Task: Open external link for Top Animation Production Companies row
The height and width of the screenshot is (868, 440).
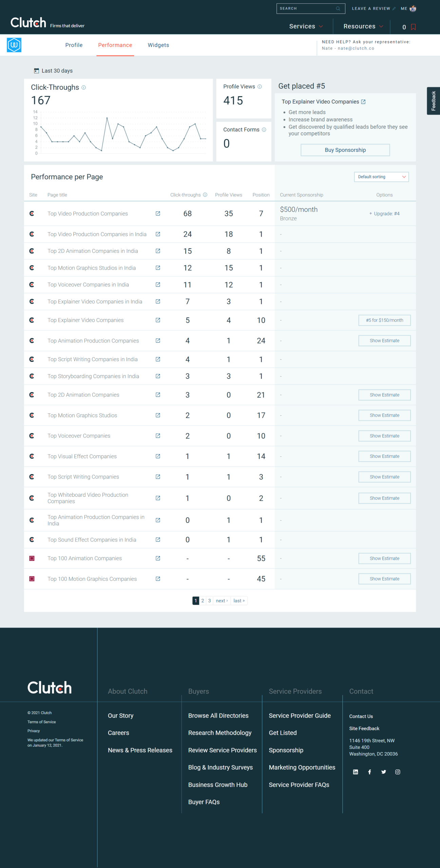Action: pyautogui.click(x=158, y=340)
